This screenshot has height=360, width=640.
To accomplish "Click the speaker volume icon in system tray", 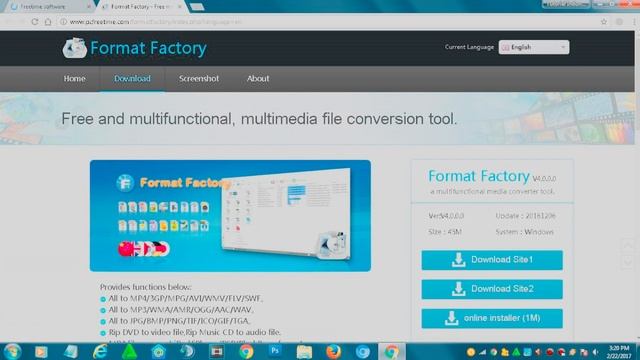I will pyautogui.click(x=596, y=352).
